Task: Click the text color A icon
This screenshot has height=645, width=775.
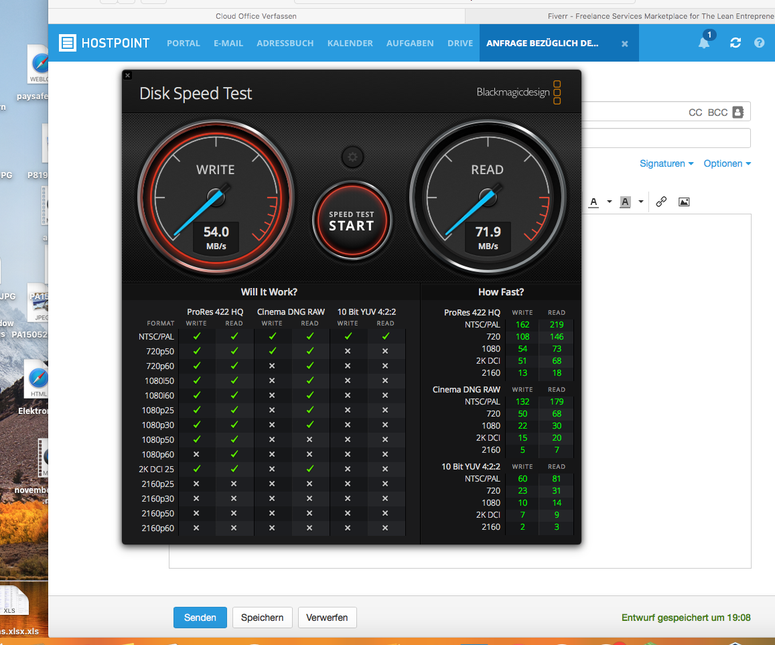Action: point(594,202)
